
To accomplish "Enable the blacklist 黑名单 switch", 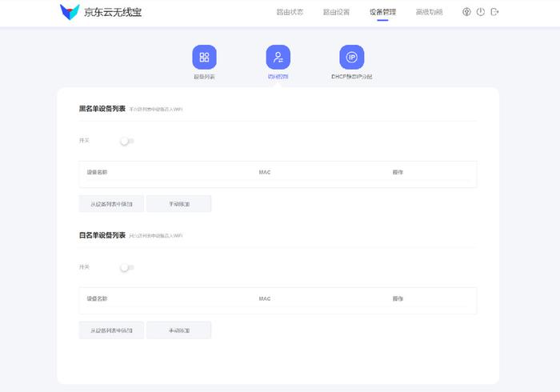I will tap(127, 141).
